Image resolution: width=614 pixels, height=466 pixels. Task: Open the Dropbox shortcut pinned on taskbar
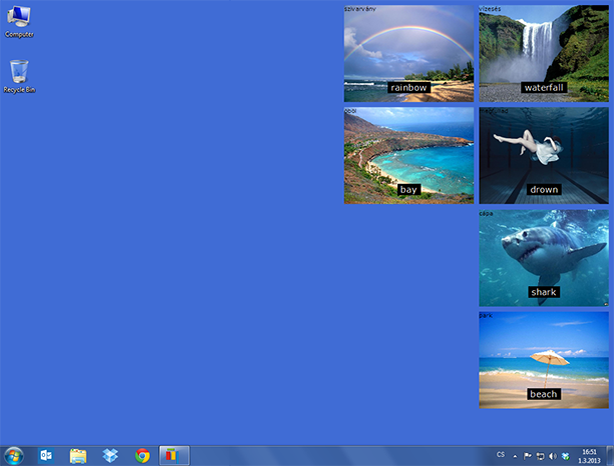click(x=110, y=456)
